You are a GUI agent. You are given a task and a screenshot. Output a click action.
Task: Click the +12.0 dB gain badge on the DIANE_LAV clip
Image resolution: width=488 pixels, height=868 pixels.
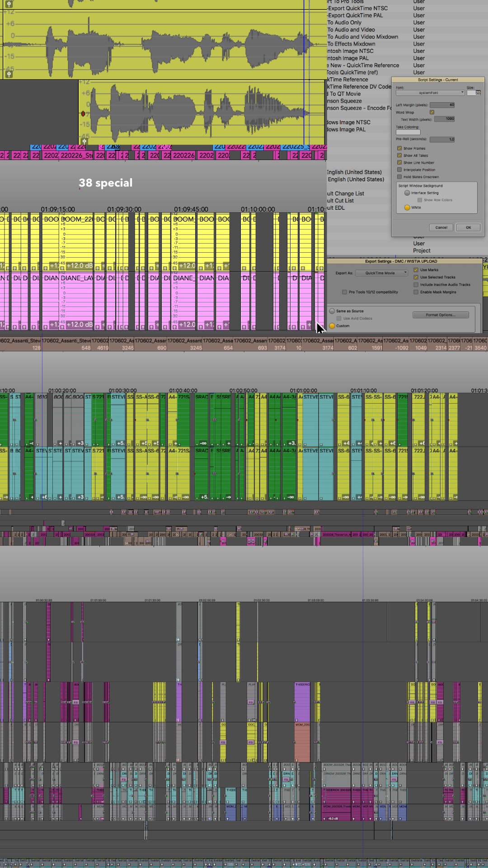[x=80, y=325]
